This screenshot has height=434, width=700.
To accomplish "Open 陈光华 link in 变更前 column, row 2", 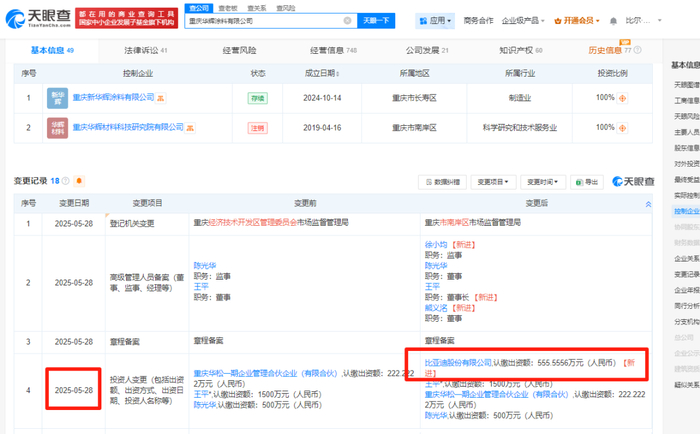I will coord(205,265).
